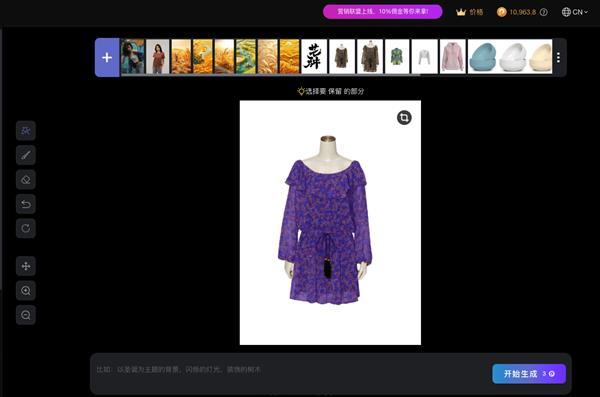Activate the move/pan tool
This screenshot has width=600, height=397.
26,266
